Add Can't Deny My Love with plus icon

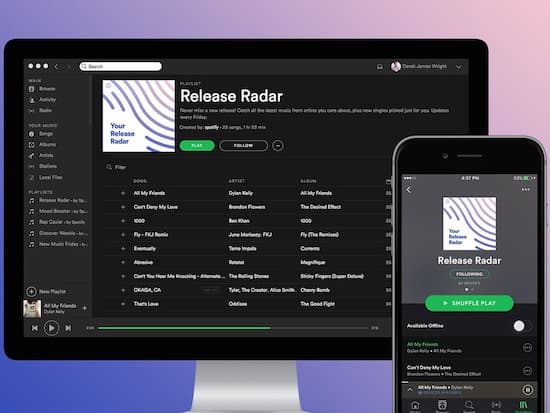coord(123,207)
